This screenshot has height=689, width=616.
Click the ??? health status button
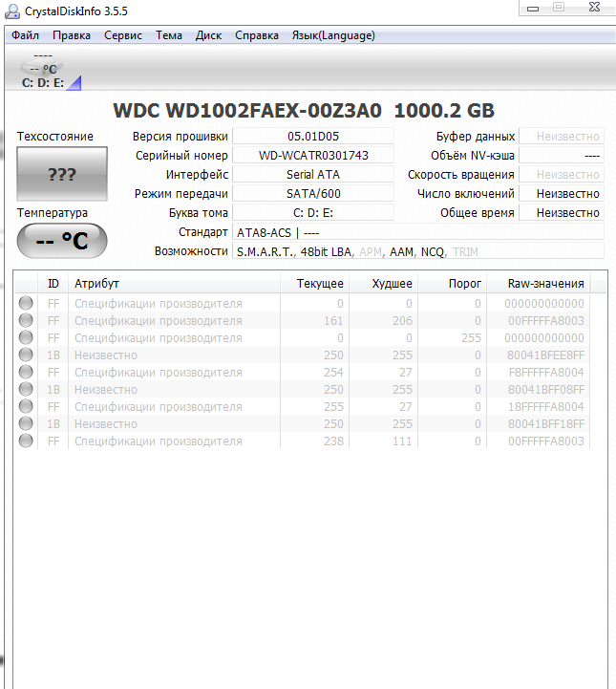(x=62, y=175)
